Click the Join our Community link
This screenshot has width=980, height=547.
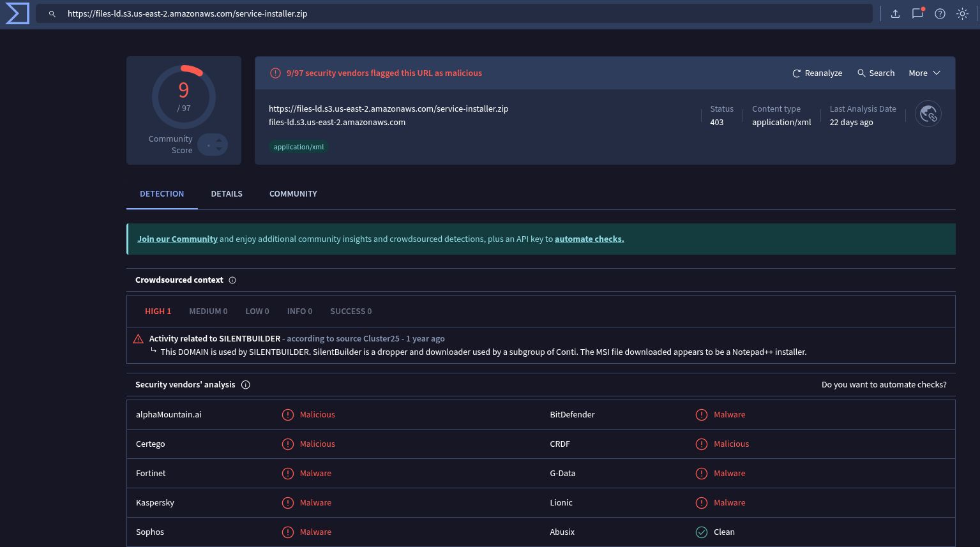[x=177, y=239]
